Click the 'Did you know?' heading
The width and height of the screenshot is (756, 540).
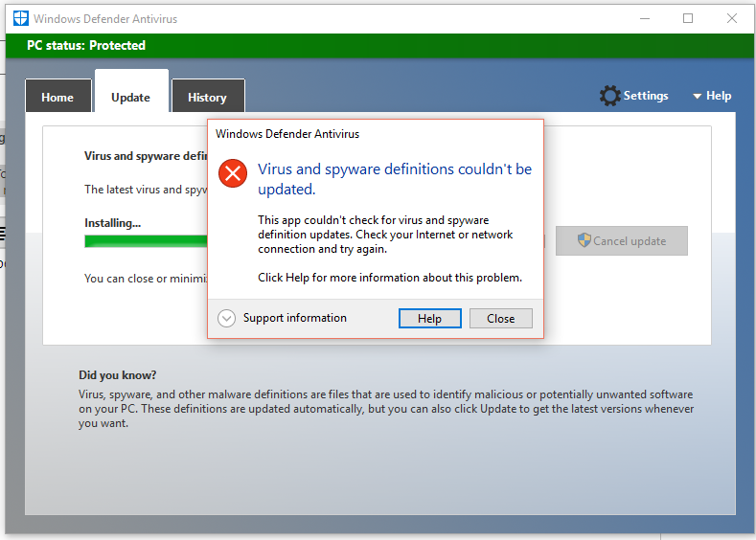point(117,374)
